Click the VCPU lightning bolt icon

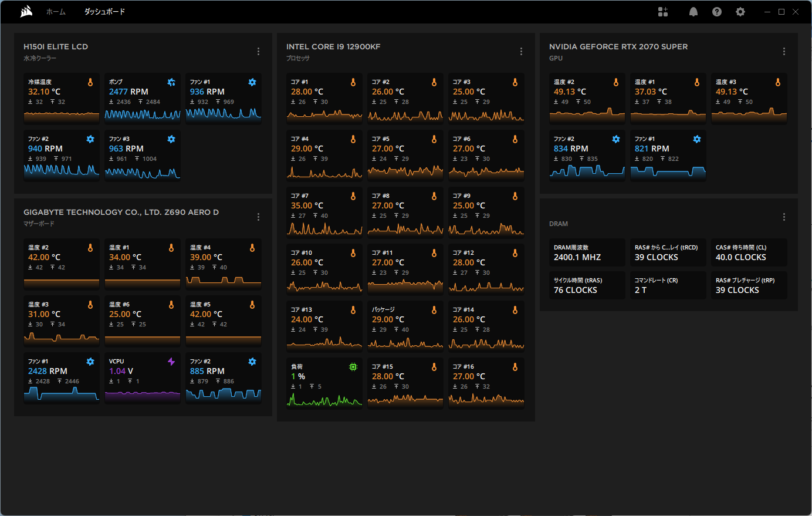[171, 362]
